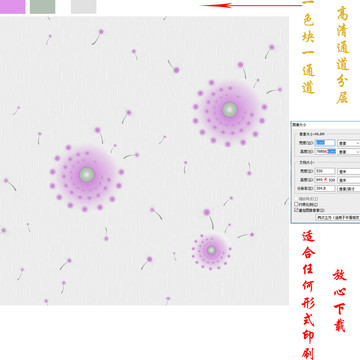Viewport: 360px width, 360px height.
Task: Click the pixel height input field
Action: point(325,151)
